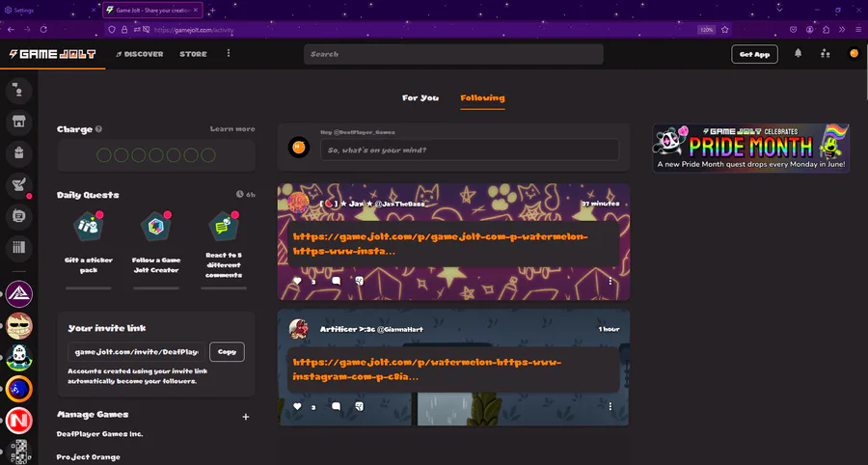The width and height of the screenshot is (868, 465).
Task: Show more toolbar tools overflow chevrons
Action: tap(842, 29)
